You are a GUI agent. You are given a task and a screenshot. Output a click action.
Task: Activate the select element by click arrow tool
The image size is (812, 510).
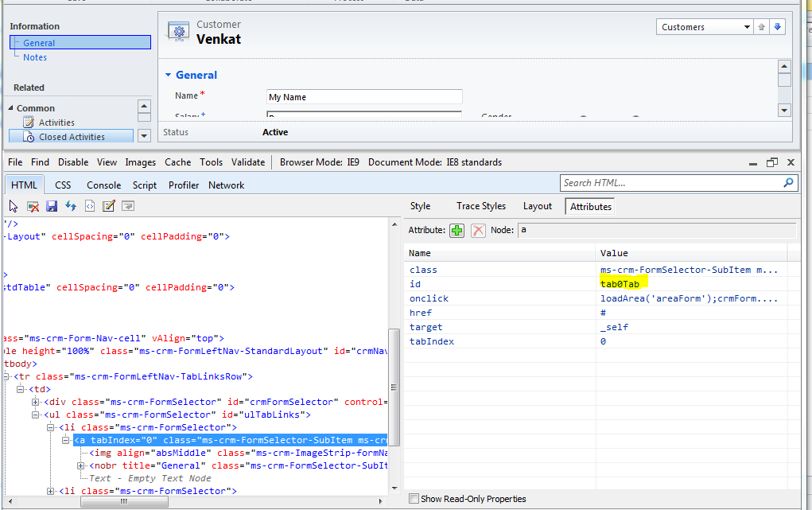(x=14, y=206)
